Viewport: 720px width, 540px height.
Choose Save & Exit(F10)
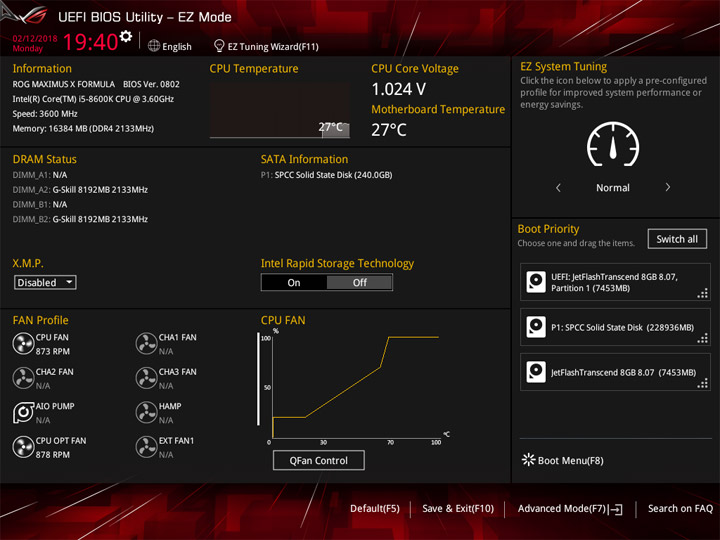(x=458, y=508)
